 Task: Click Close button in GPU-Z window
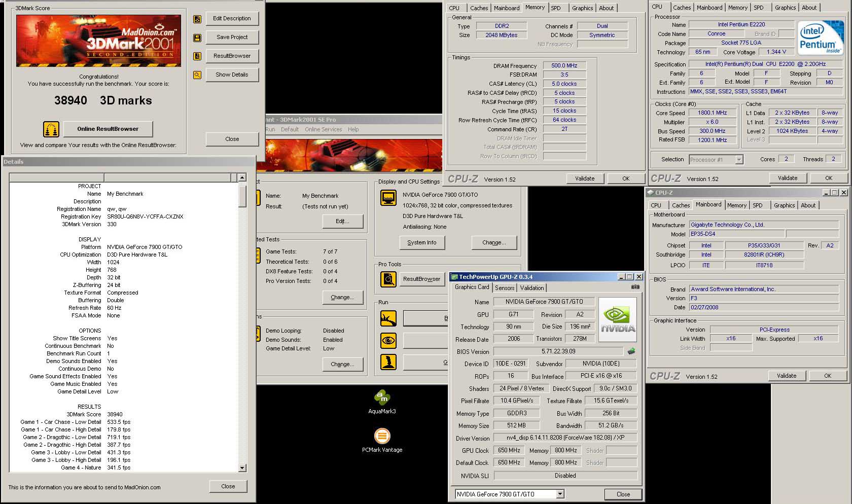pos(623,494)
